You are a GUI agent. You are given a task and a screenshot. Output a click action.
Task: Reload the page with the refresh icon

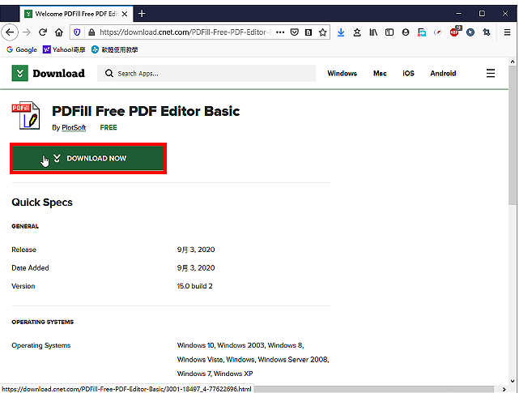(43, 32)
